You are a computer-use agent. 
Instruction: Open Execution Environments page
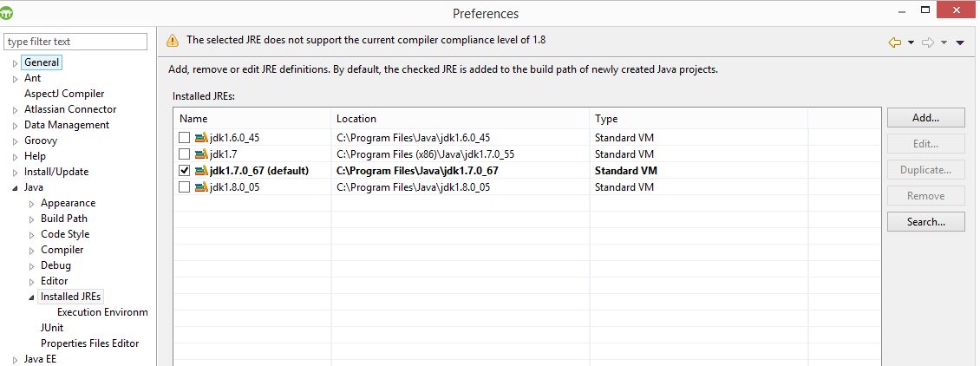[102, 311]
